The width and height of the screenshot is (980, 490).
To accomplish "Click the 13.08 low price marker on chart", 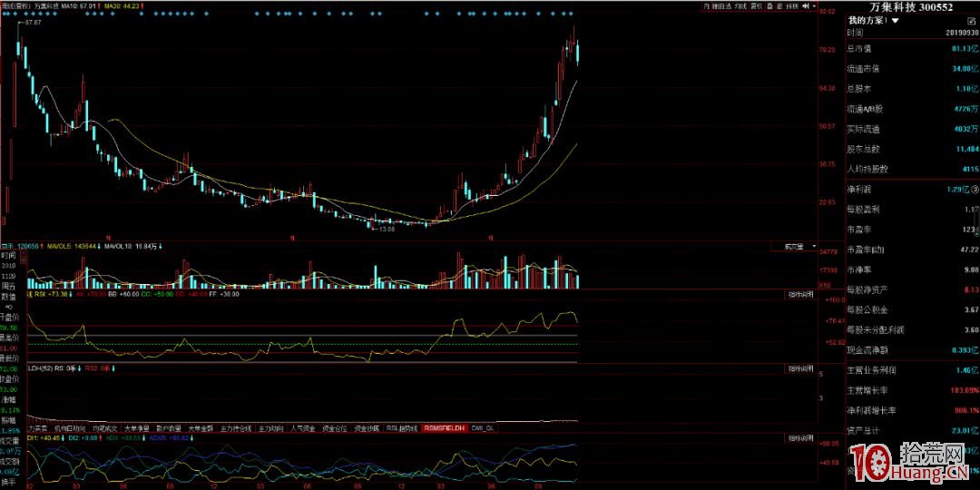I will (387, 230).
